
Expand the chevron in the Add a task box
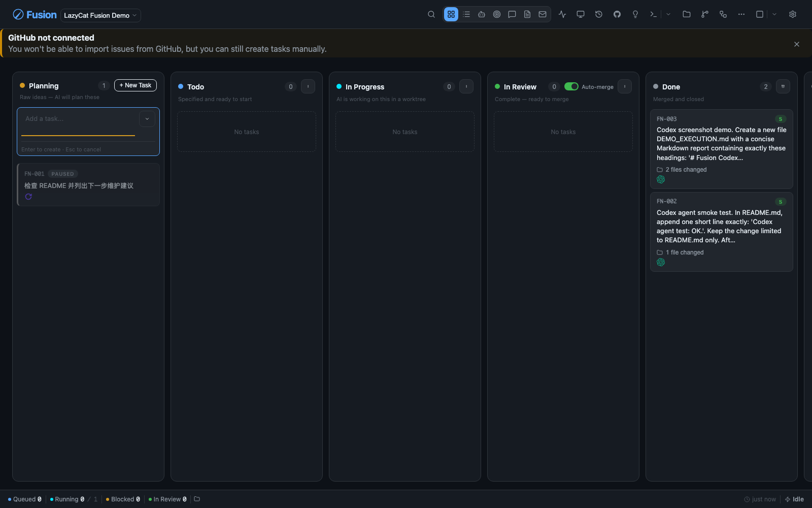[147, 119]
